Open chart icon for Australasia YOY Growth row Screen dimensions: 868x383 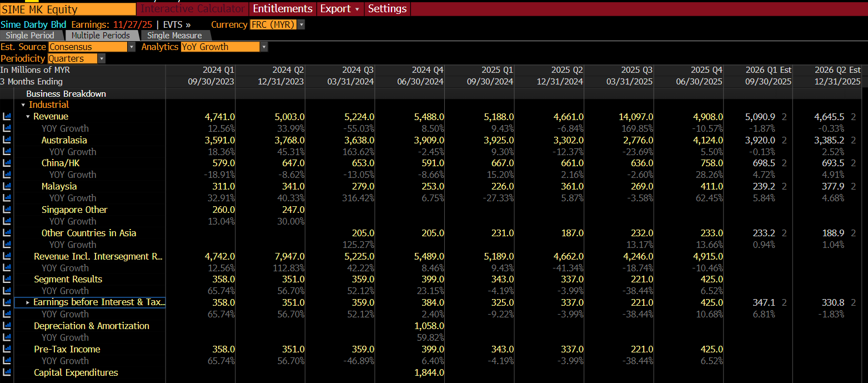click(x=7, y=152)
